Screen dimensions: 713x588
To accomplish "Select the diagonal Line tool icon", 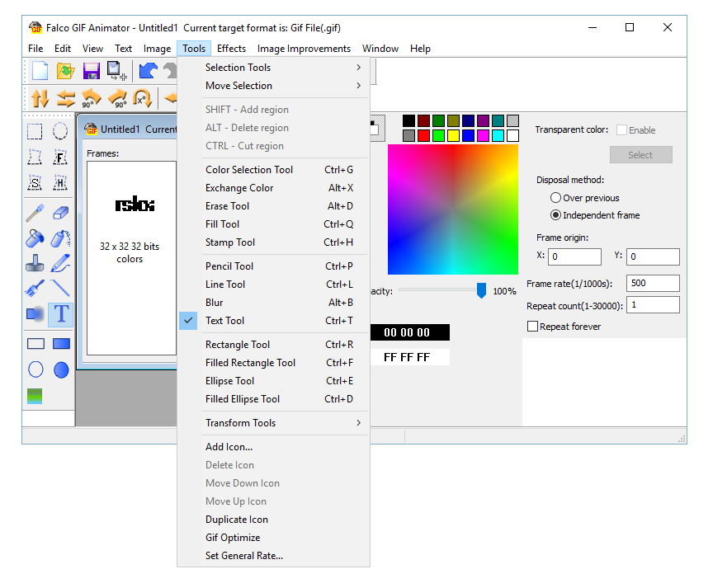I will coord(61,289).
